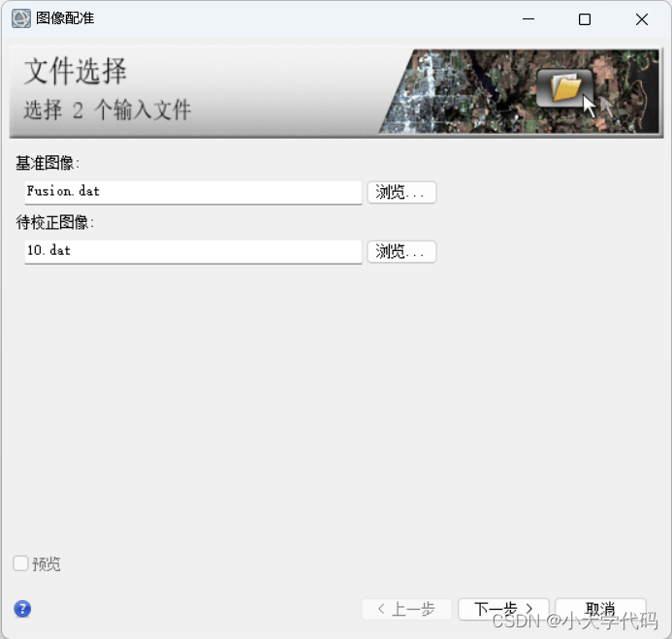Click the 文件选择 heading text
The image size is (672, 639).
(x=76, y=71)
